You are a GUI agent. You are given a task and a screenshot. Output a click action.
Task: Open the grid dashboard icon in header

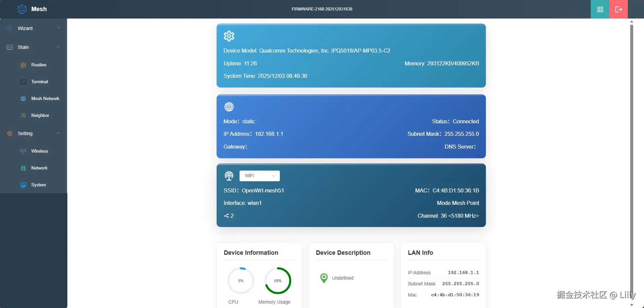click(600, 9)
